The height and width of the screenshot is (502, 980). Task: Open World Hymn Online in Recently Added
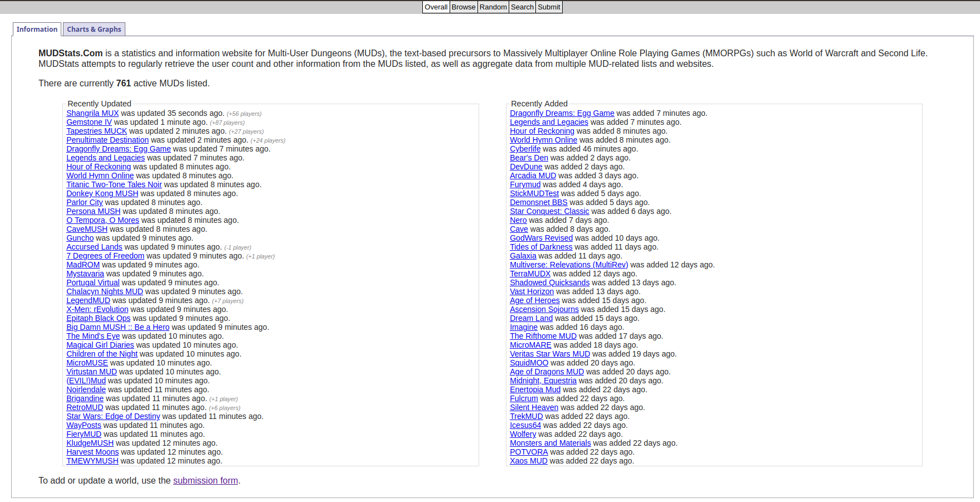pos(543,140)
